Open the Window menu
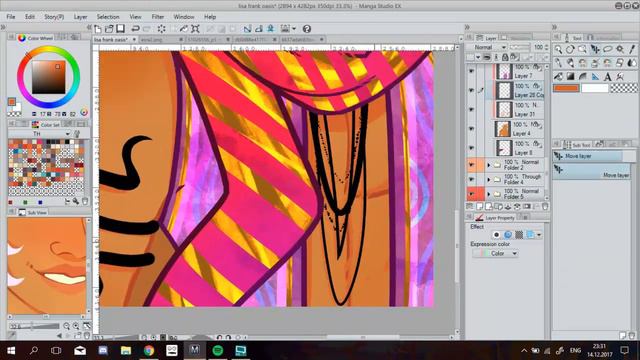 pos(184,17)
